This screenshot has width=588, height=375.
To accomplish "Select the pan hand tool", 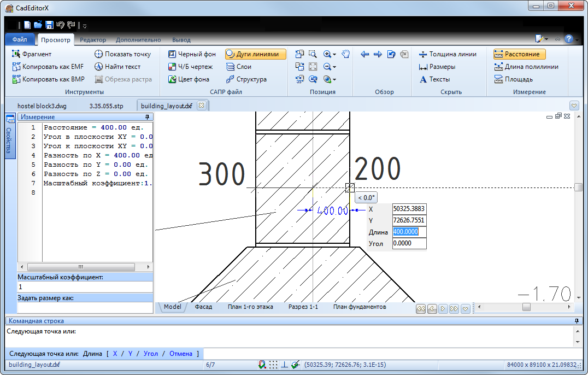I will pyautogui.click(x=345, y=54).
